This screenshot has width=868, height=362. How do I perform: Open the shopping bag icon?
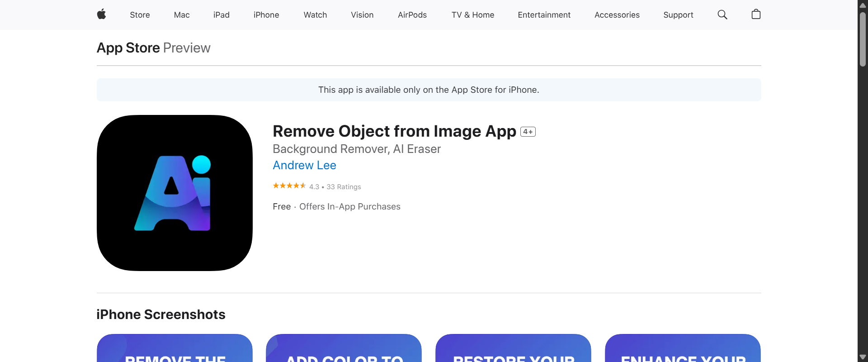pos(756,14)
